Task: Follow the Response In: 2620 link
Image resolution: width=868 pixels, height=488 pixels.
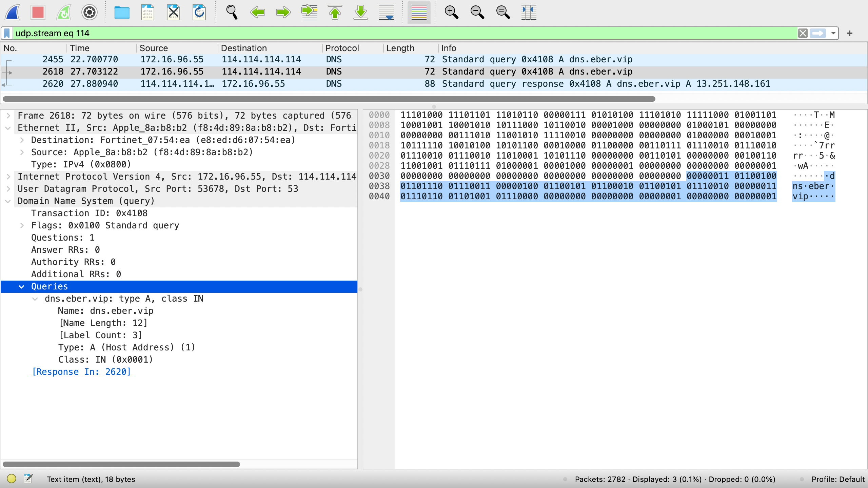Action: coord(81,372)
